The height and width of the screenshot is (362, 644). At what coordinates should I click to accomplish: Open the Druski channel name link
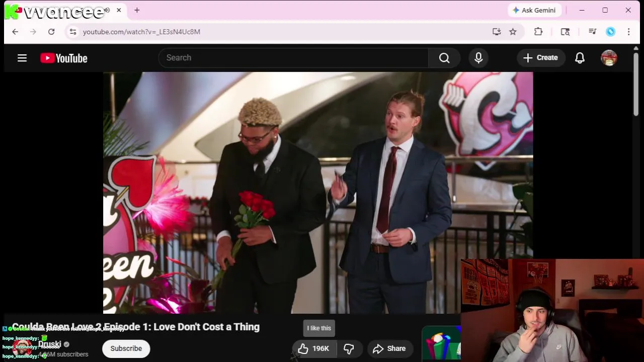[x=50, y=344]
